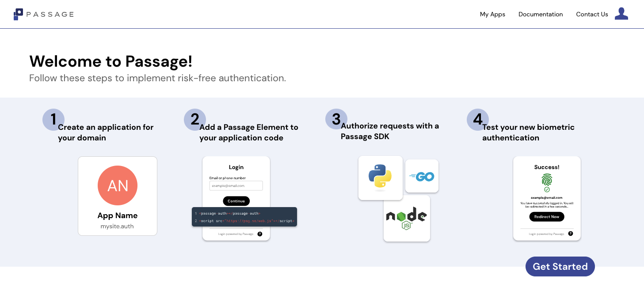Click the Redirect Now button
644x291 pixels.
coord(547,217)
